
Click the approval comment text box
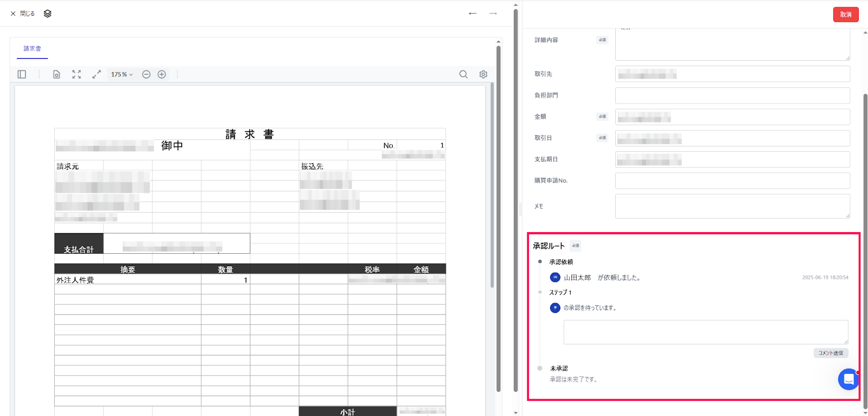click(x=706, y=332)
